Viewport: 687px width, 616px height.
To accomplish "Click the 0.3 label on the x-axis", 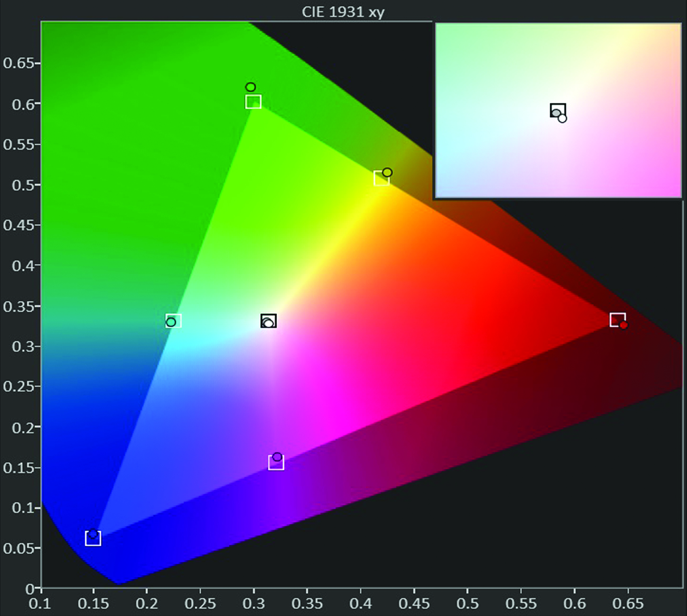I will coord(254,603).
